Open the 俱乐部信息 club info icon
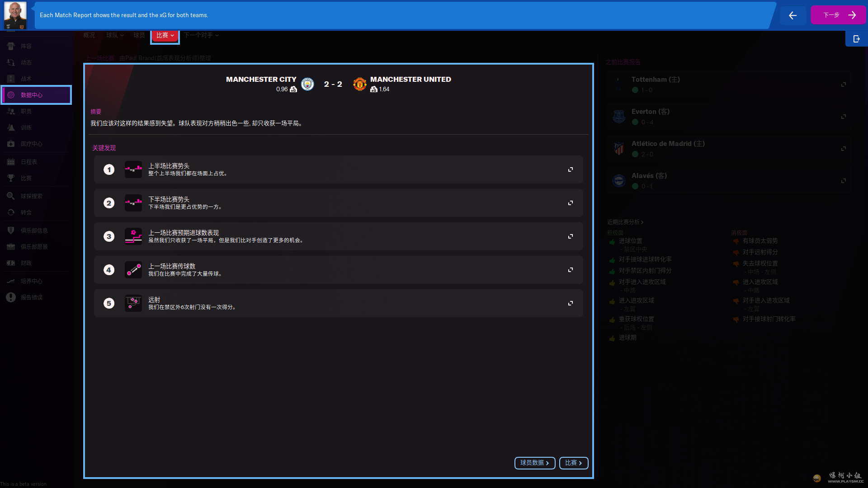This screenshot has height=488, width=868. (x=11, y=230)
